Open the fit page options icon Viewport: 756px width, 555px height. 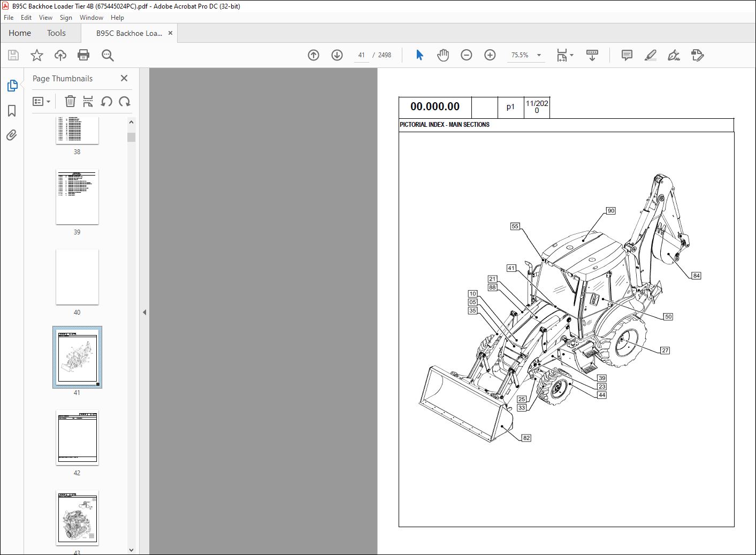click(x=564, y=55)
